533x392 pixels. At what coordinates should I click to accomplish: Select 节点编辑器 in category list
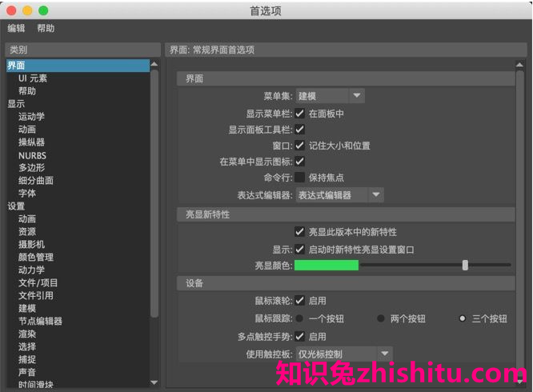(40, 321)
